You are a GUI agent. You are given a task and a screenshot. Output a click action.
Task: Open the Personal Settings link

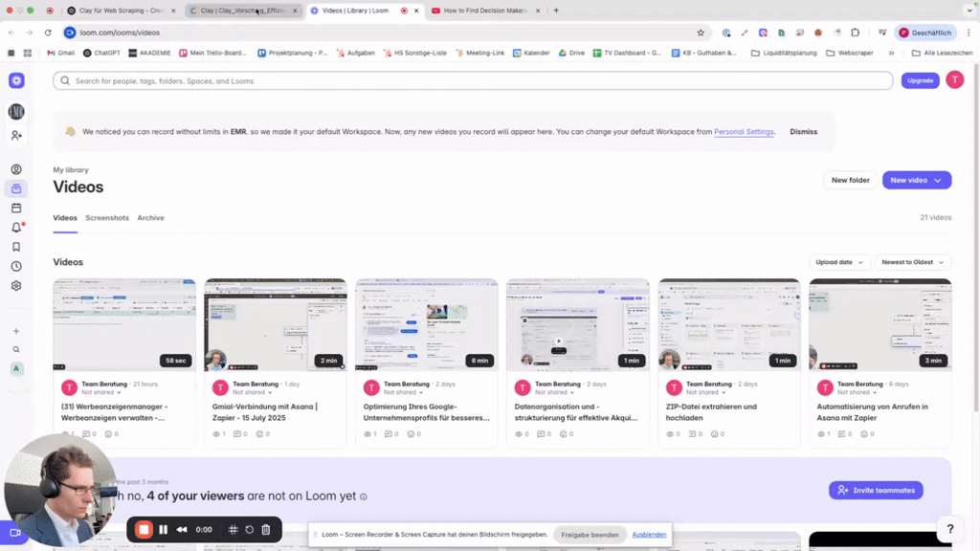tap(744, 132)
